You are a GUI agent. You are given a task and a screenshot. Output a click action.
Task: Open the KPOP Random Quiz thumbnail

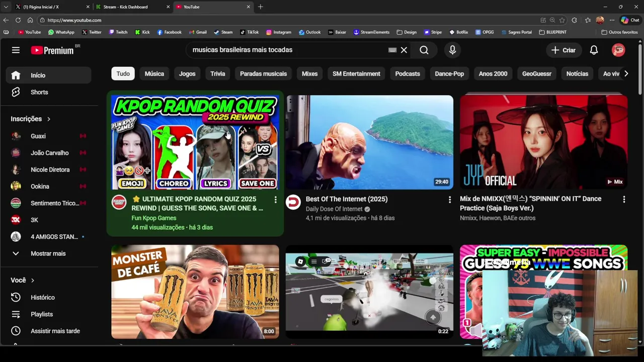[x=195, y=142]
